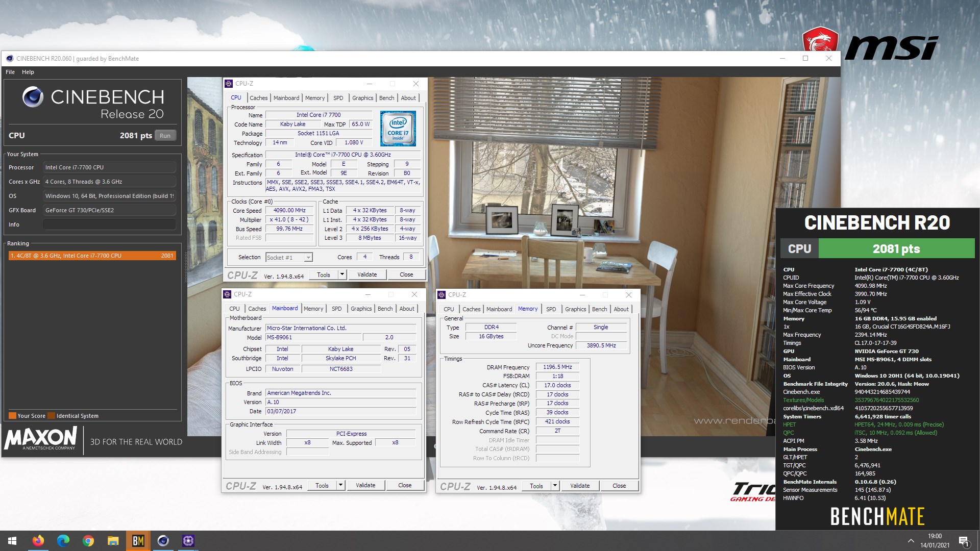Select the Mainboard tab in top CPU-Z
The height and width of the screenshot is (551, 980).
point(286,98)
